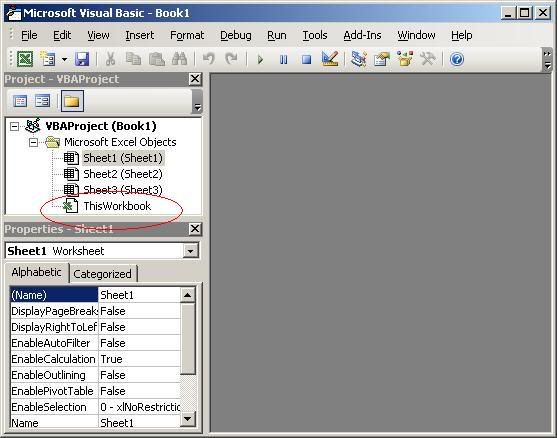Open the Format menu
The height and width of the screenshot is (438, 557).
187,35
